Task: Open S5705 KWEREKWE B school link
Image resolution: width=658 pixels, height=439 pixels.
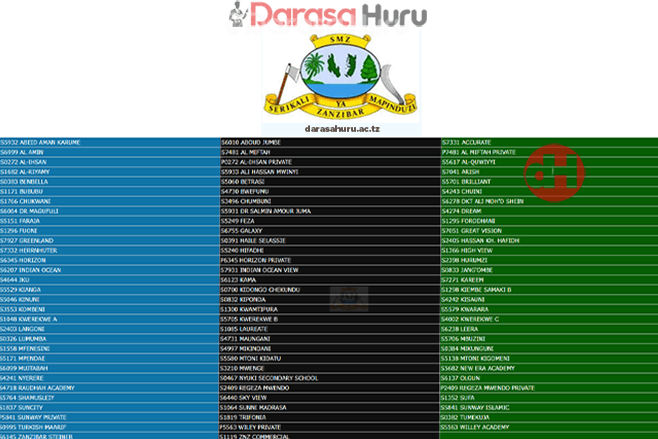Action: pyautogui.click(x=250, y=319)
